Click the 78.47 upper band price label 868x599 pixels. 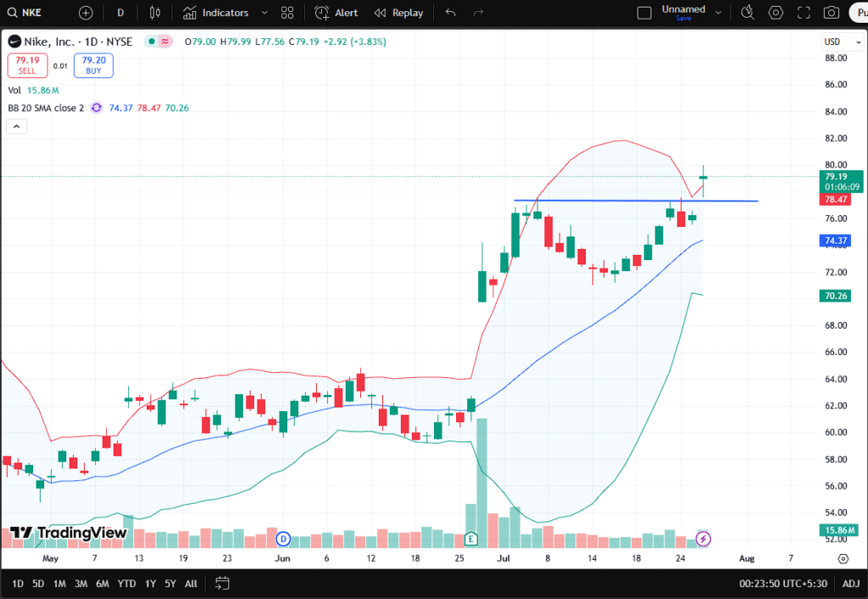click(835, 200)
